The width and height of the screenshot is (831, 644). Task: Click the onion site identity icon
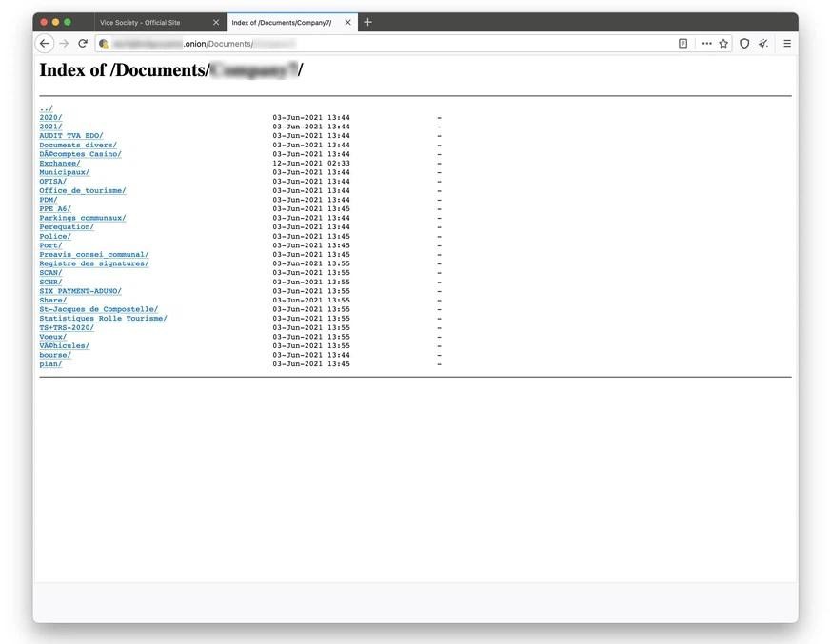[x=104, y=44]
